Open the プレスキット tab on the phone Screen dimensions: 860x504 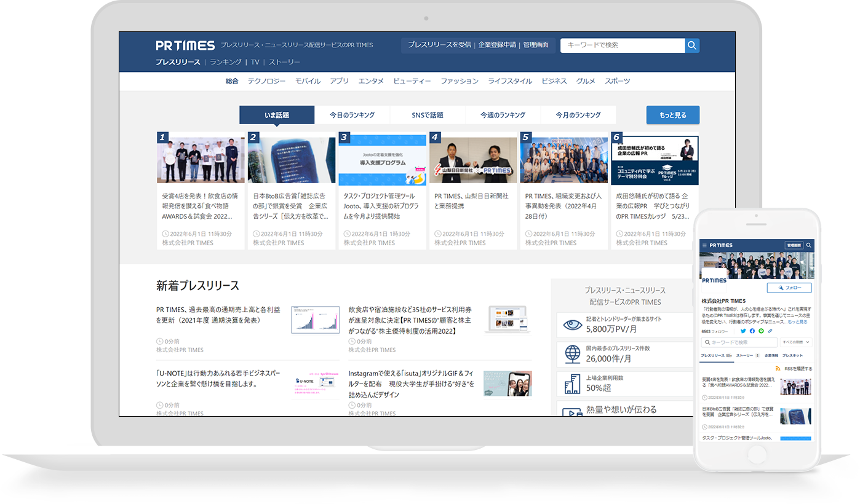[x=792, y=356]
